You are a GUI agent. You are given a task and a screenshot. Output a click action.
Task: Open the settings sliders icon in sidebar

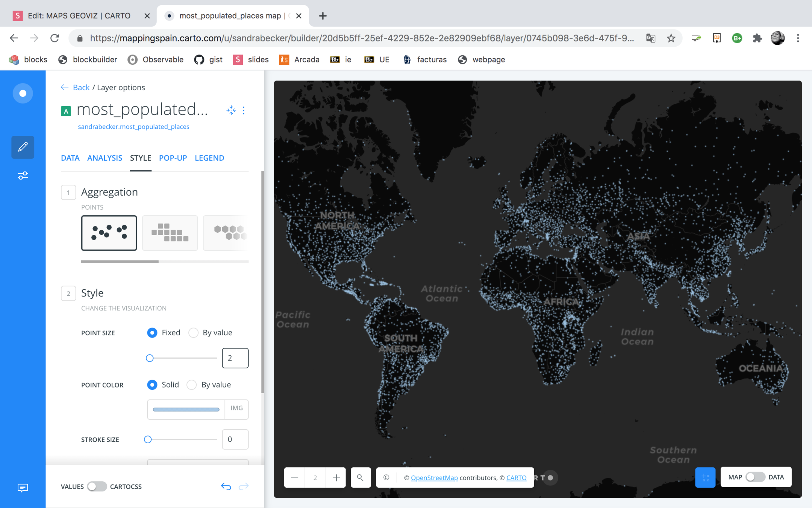[23, 176]
